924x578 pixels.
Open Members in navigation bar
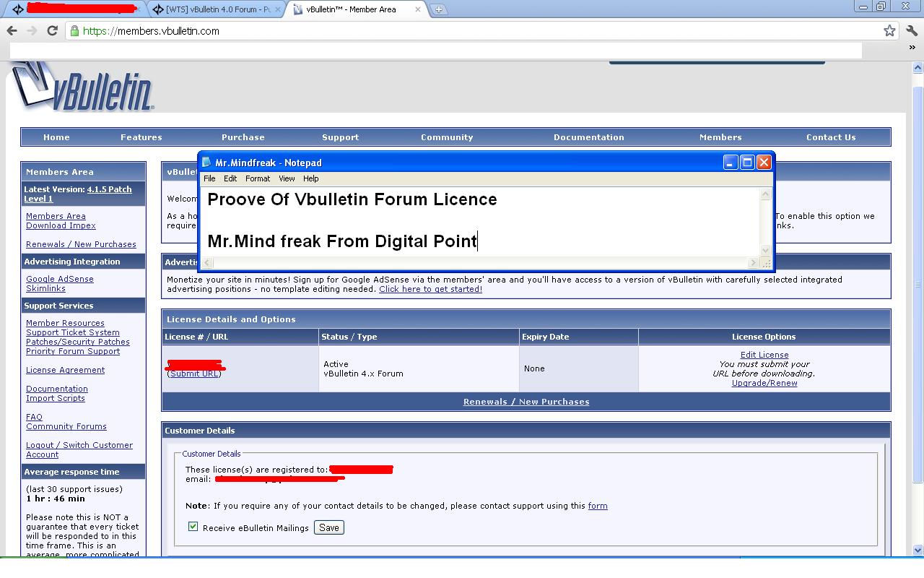[720, 137]
